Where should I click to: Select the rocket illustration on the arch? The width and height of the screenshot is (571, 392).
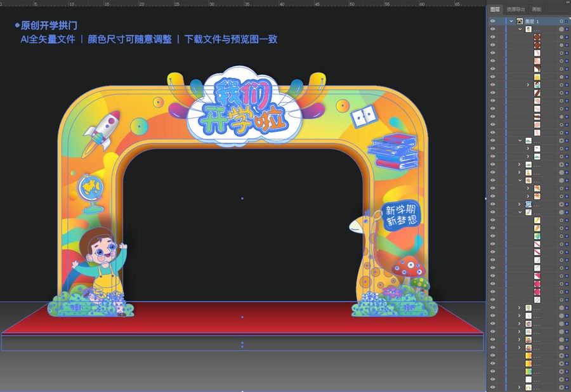[102, 133]
